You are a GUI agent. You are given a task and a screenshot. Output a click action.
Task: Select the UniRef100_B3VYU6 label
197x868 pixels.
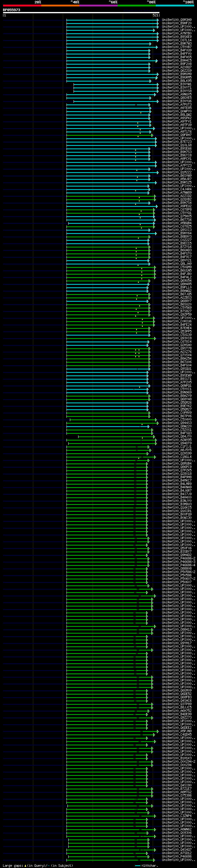177,101
